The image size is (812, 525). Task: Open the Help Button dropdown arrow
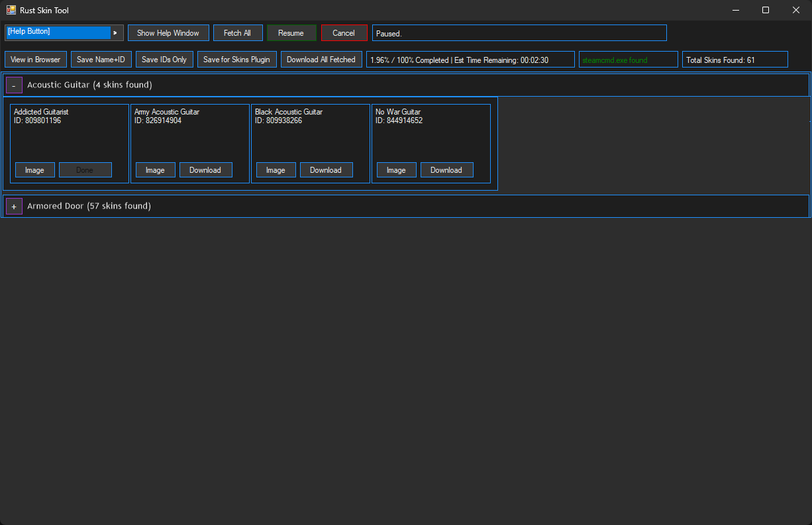pos(115,32)
